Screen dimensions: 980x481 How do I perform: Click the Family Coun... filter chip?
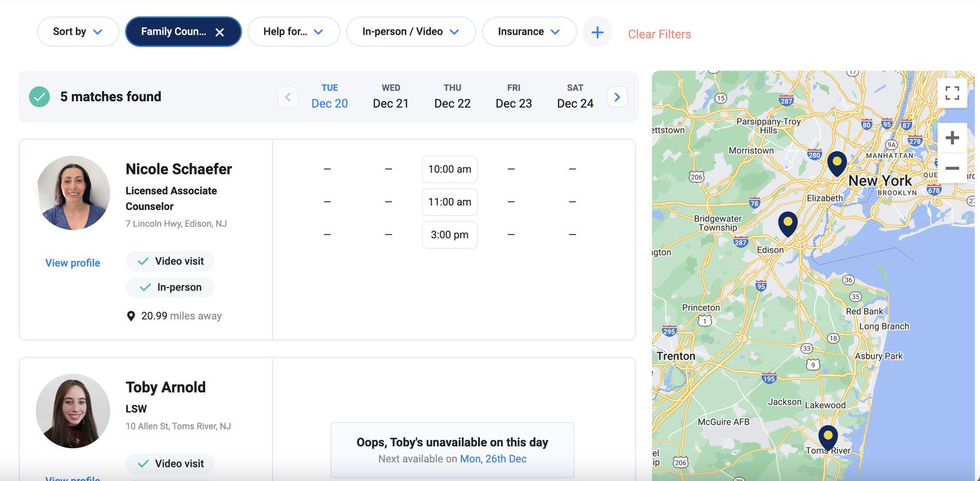point(183,31)
